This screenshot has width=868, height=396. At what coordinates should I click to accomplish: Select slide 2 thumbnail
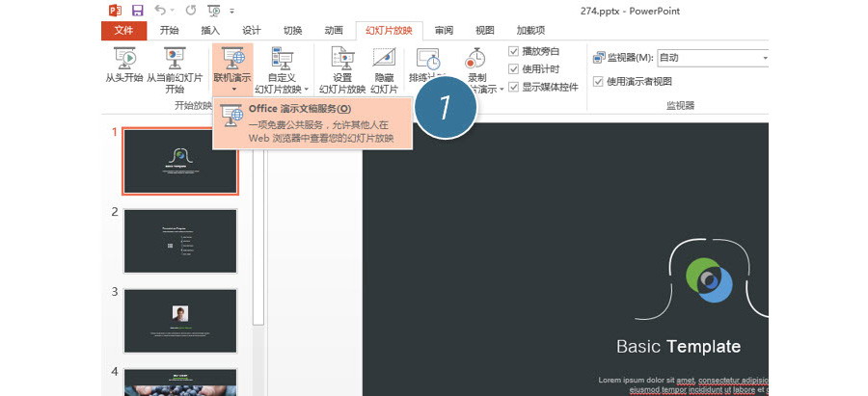[180, 241]
